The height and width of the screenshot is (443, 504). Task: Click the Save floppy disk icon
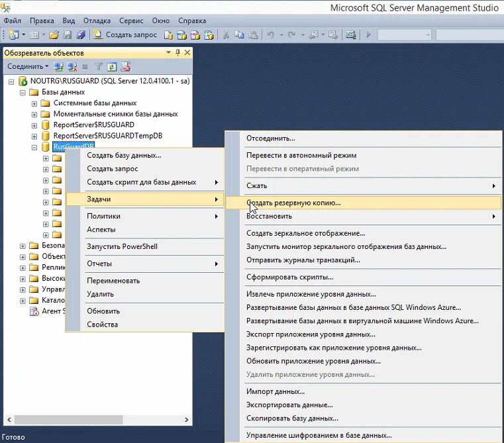click(x=68, y=34)
